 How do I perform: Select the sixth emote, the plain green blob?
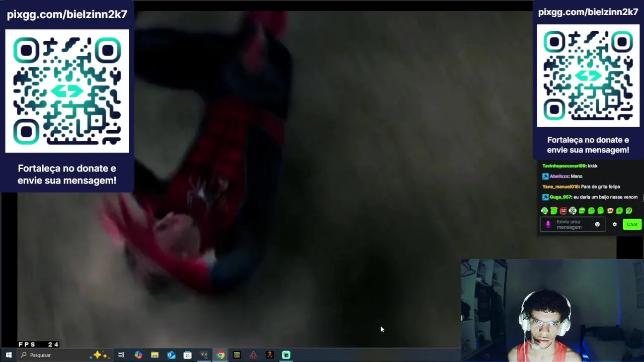pos(591,211)
